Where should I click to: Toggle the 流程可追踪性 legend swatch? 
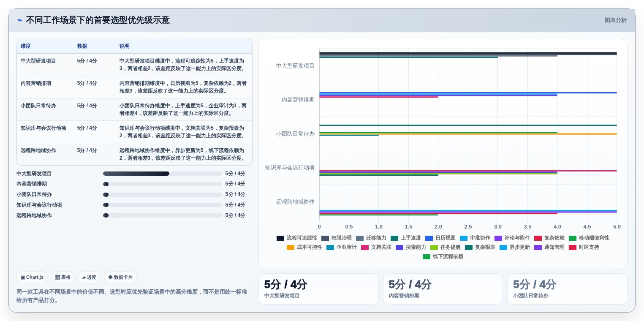point(280,238)
